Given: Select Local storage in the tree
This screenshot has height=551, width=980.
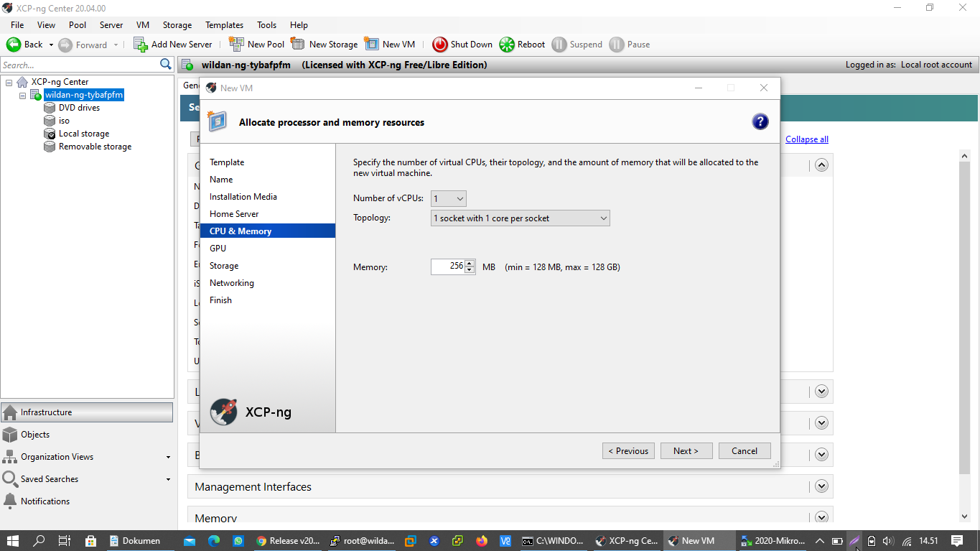Looking at the screenshot, I should [x=84, y=134].
